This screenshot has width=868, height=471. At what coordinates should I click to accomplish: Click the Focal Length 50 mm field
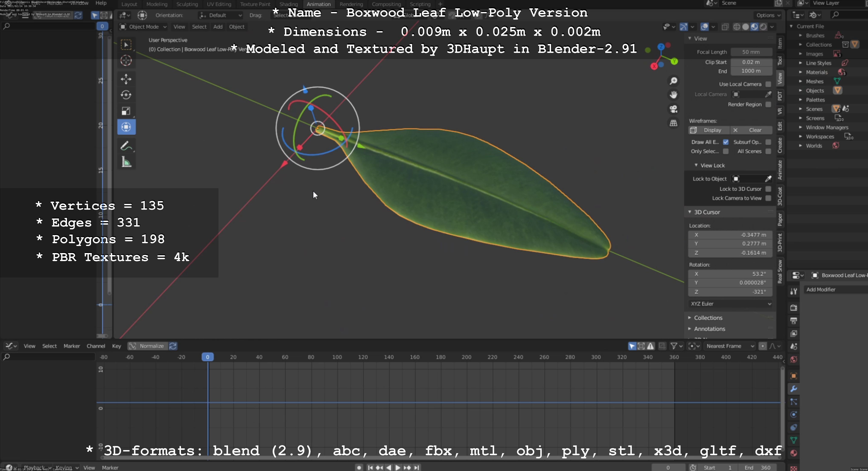coord(751,52)
